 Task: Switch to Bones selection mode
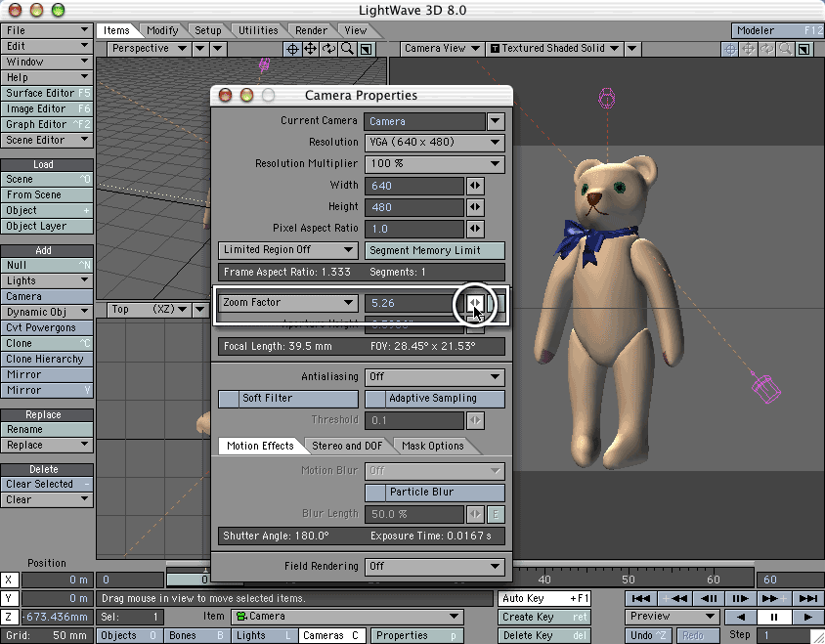point(197,635)
